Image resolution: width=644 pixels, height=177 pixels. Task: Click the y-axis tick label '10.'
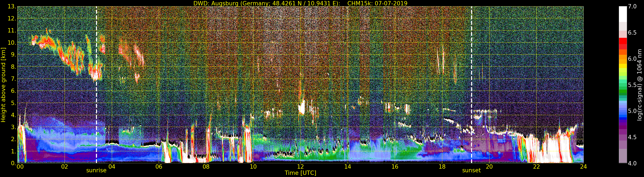(12, 43)
